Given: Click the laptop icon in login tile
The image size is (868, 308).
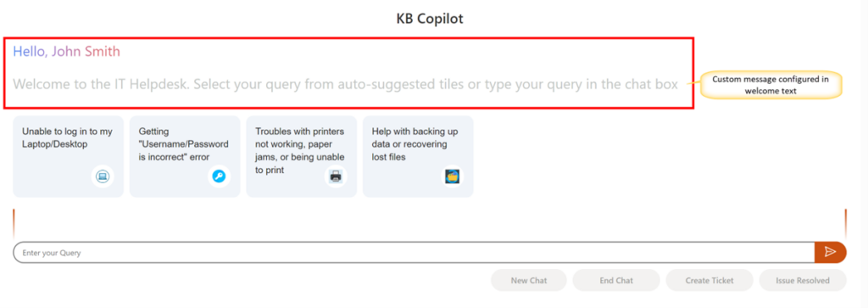Looking at the screenshot, I should [103, 176].
